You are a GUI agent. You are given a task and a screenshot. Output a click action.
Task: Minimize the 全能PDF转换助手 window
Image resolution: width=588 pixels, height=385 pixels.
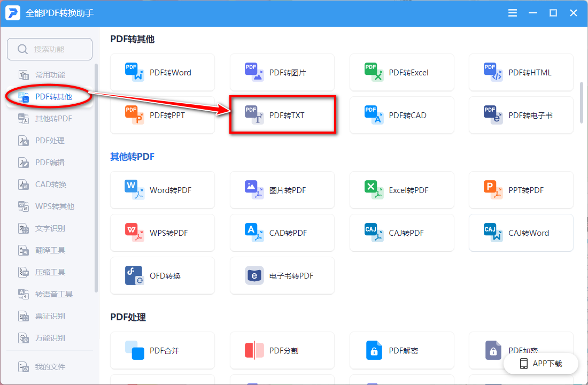pyautogui.click(x=533, y=13)
